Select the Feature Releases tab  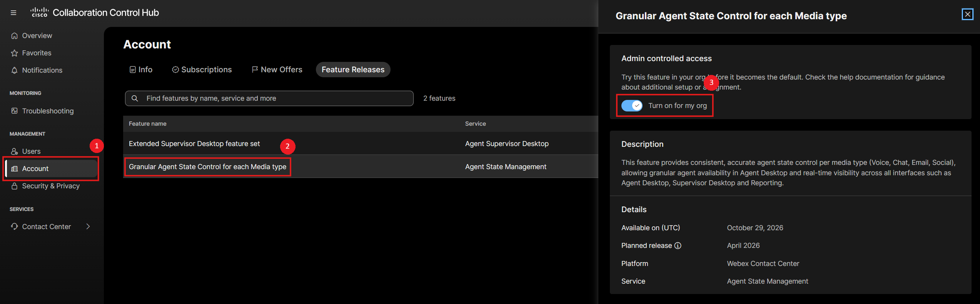pyautogui.click(x=353, y=70)
